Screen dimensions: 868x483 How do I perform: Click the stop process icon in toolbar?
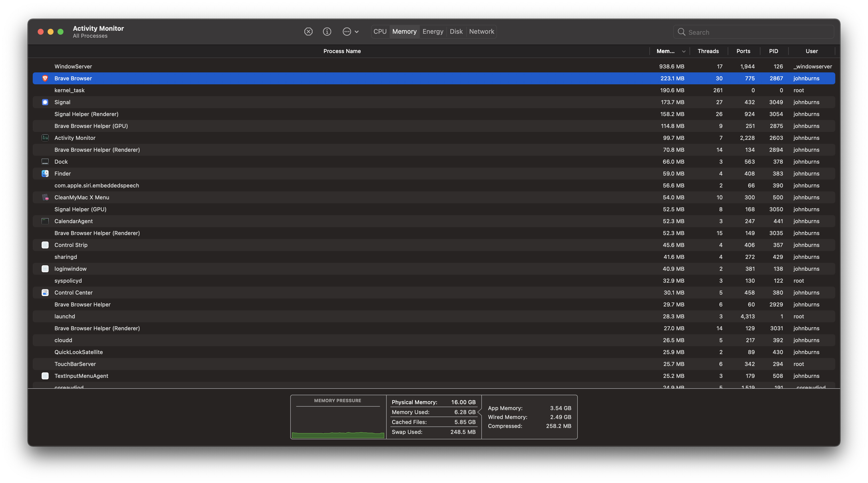click(308, 32)
